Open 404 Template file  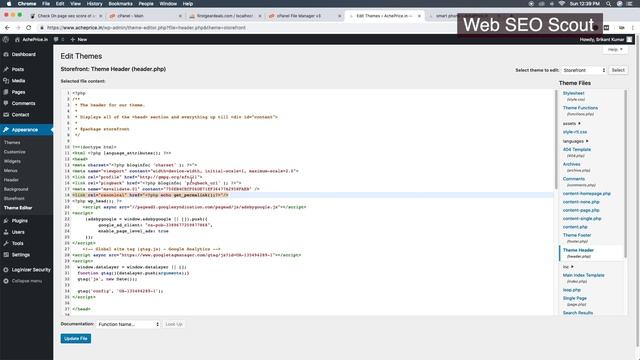[577, 150]
